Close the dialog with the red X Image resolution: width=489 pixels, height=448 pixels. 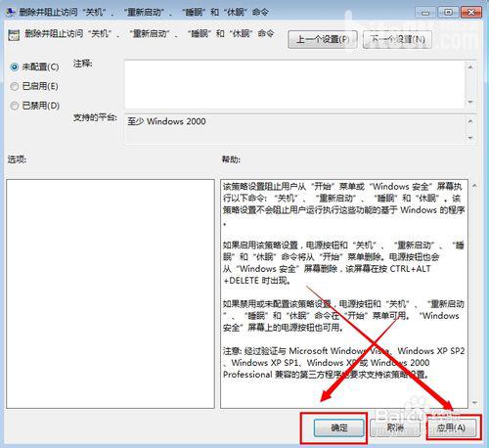click(x=471, y=13)
